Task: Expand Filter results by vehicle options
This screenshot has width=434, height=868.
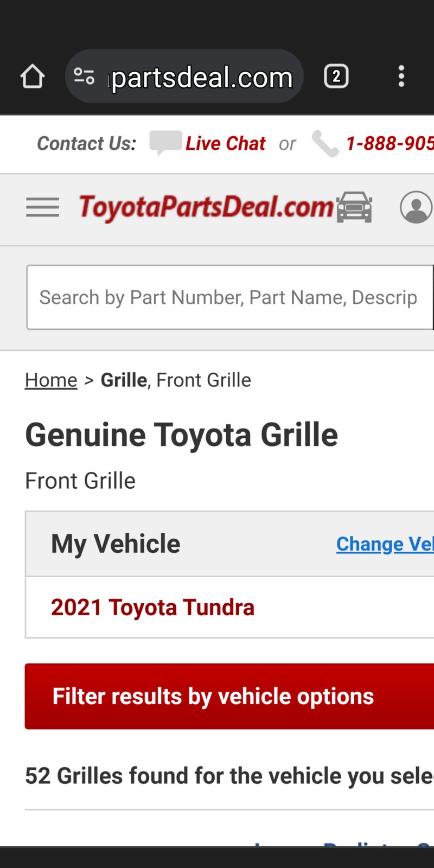Action: (229, 696)
